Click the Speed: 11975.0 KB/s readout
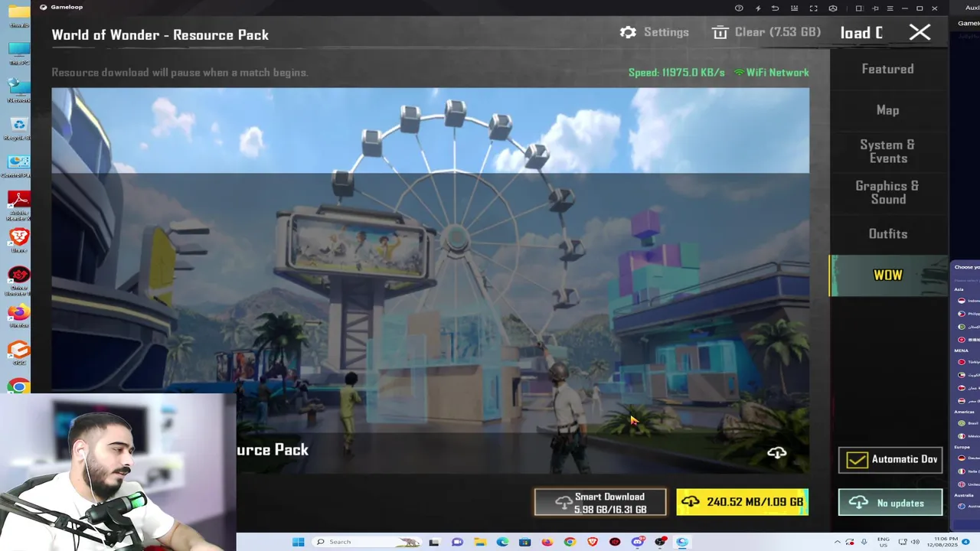The height and width of the screenshot is (551, 980). (676, 73)
